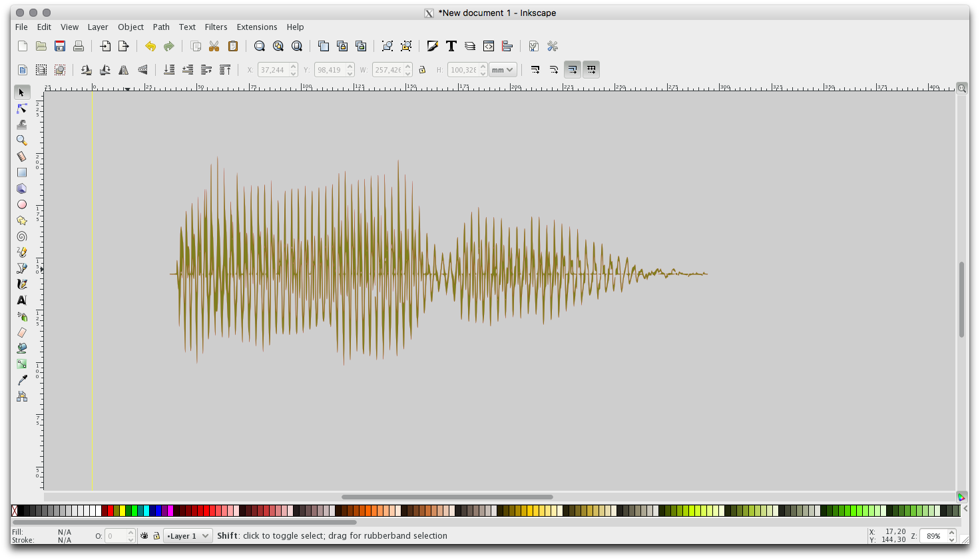980x560 pixels.
Task: Pick the black palette swatch
Action: tap(21, 511)
